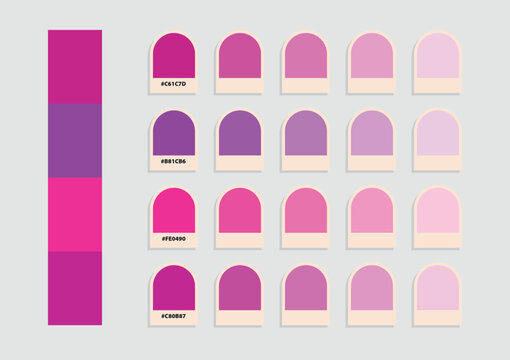Click the bottommost magenta block of the vertical strip
Screen dimensions: 510x360
[x=75, y=288]
